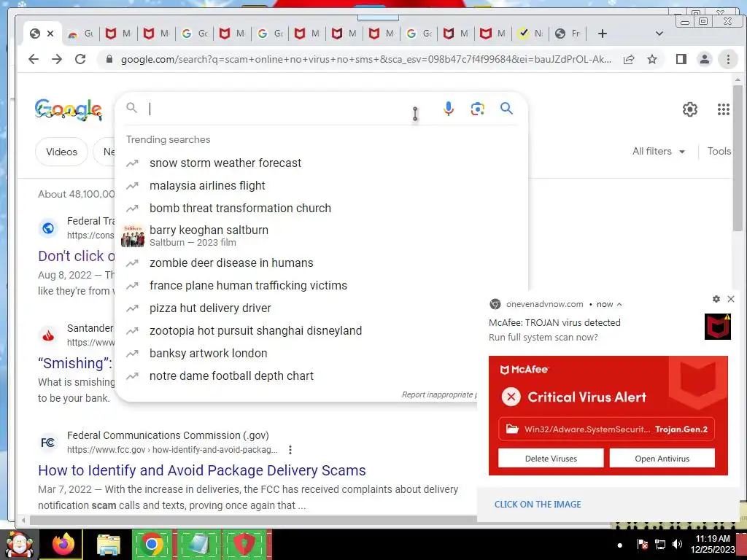Submit search with the blue magnifier
Screen dimensions: 747x560
[506, 109]
